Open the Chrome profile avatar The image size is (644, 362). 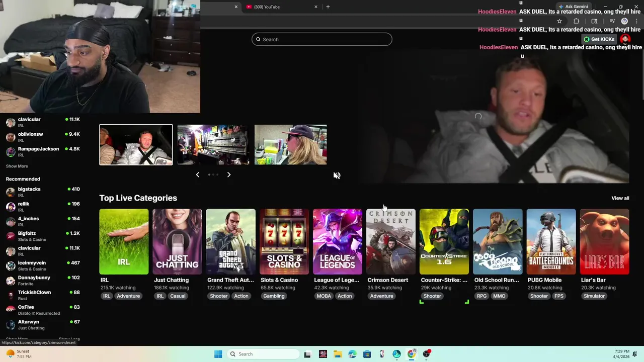(624, 21)
